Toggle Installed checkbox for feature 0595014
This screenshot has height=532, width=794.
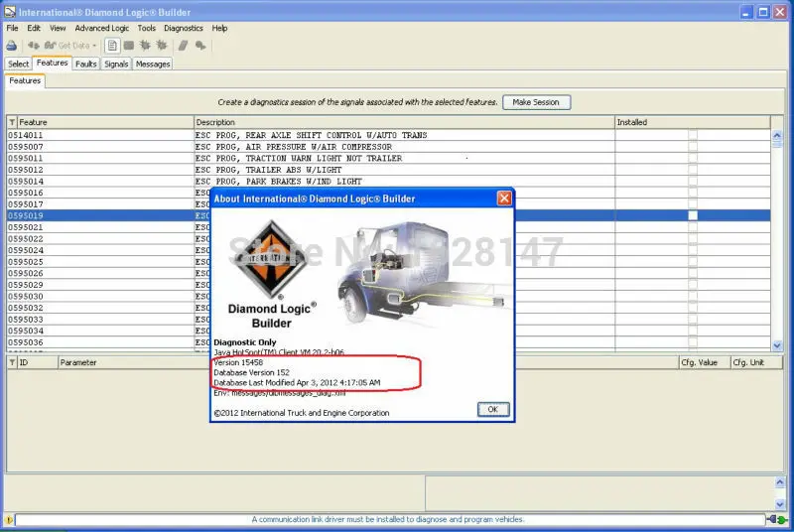click(x=693, y=182)
